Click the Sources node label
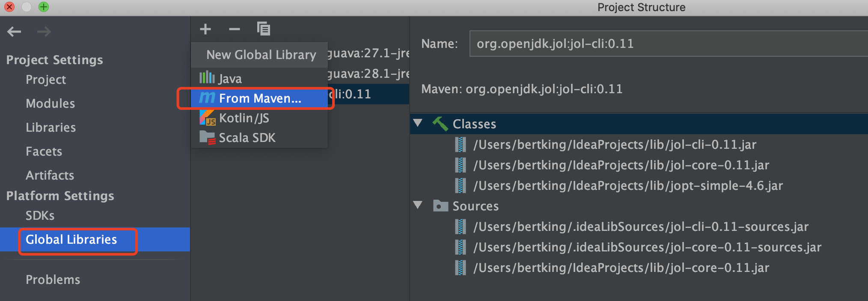The height and width of the screenshot is (301, 868). point(476,206)
